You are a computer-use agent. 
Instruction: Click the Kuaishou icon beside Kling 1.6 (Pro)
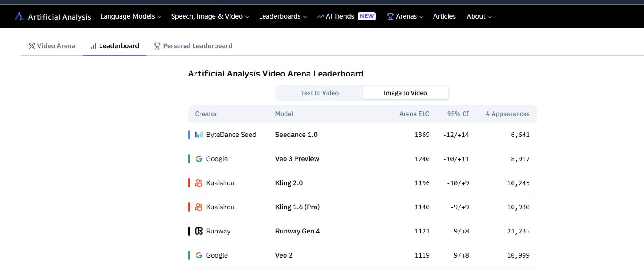click(199, 207)
